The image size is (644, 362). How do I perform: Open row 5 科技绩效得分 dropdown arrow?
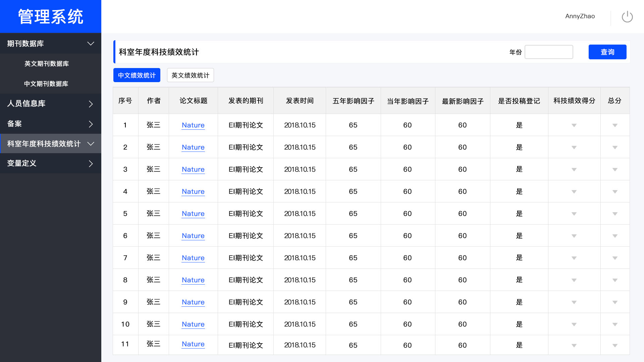click(574, 214)
